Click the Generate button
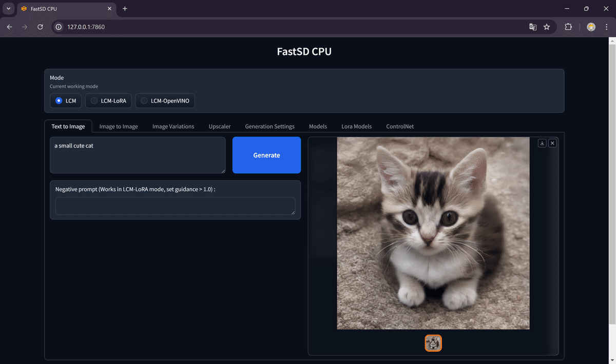The image size is (616, 364). (x=266, y=155)
